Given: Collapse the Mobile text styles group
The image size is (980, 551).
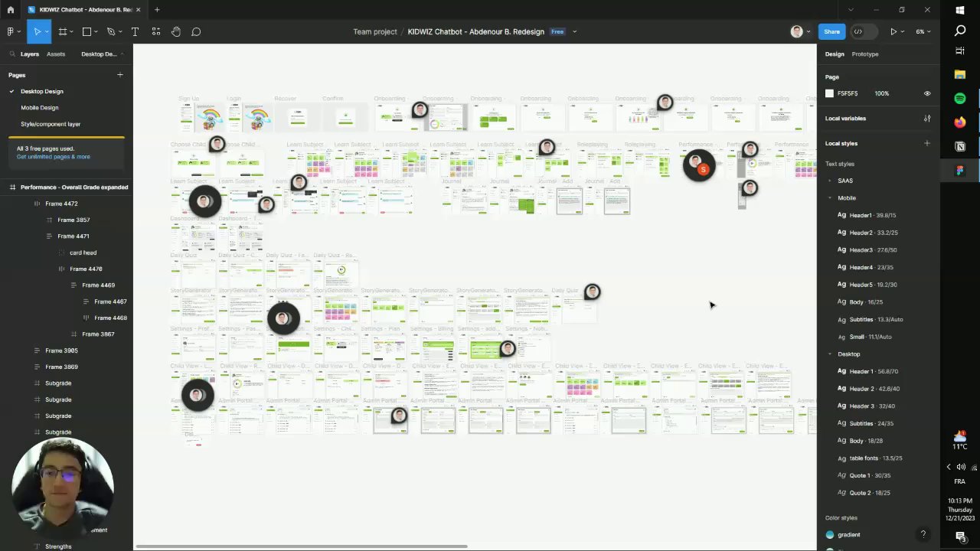Looking at the screenshot, I should coord(830,198).
